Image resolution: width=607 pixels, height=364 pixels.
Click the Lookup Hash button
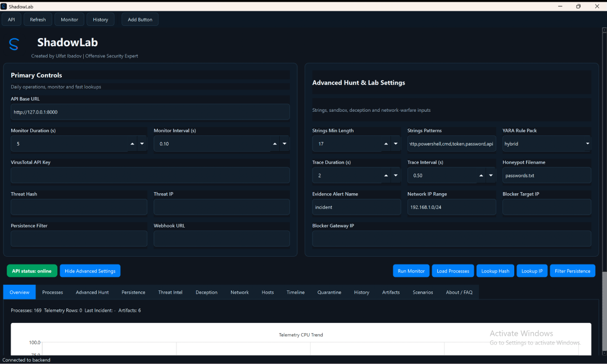pyautogui.click(x=495, y=271)
